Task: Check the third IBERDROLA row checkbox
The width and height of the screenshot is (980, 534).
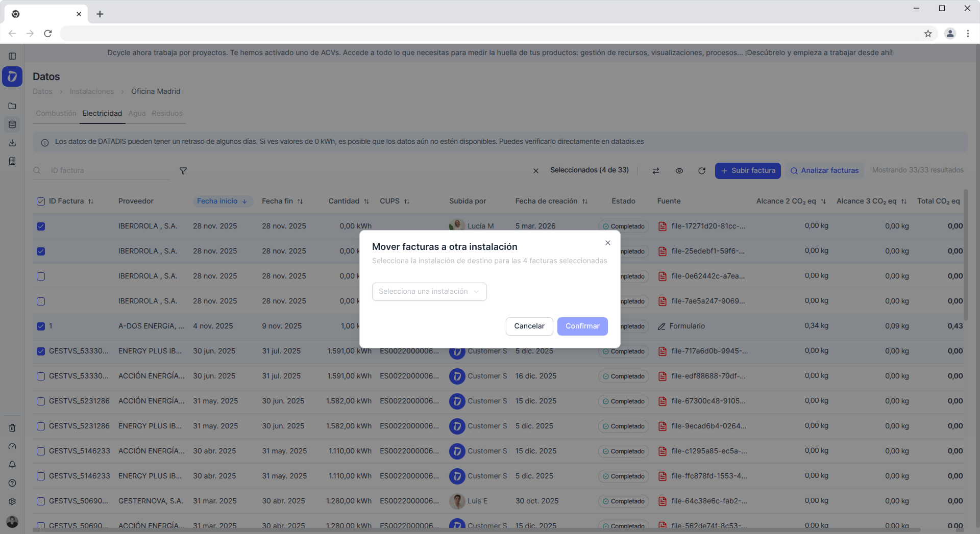Action: pos(40,276)
